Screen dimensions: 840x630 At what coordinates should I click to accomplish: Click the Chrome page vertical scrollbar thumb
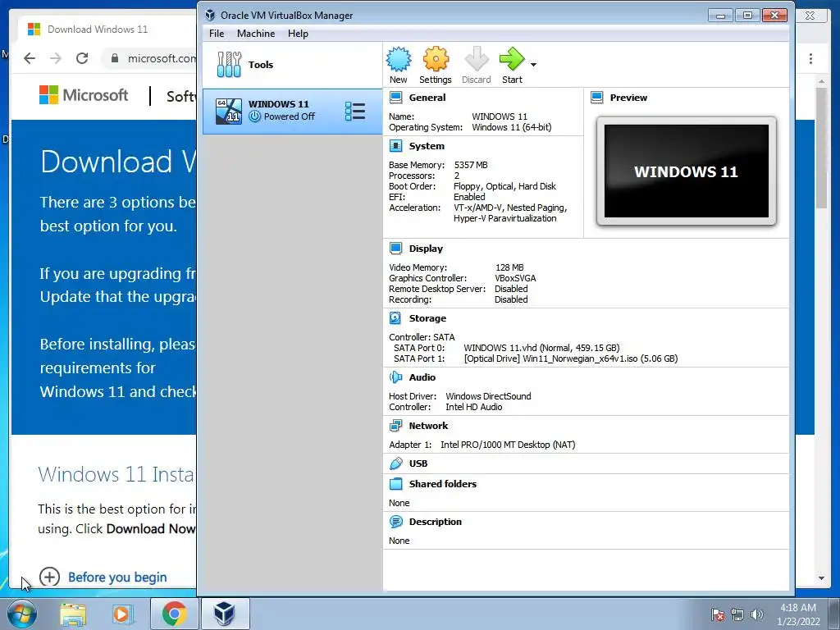821,148
